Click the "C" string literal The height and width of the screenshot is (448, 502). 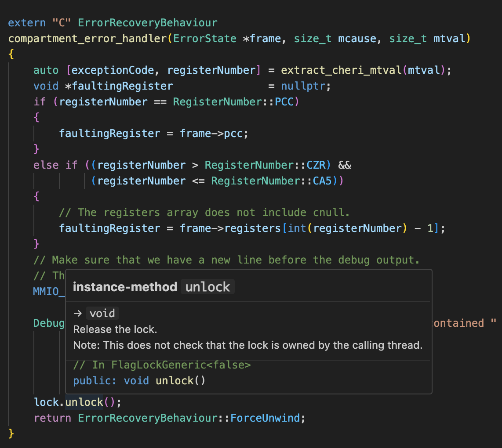point(62,23)
